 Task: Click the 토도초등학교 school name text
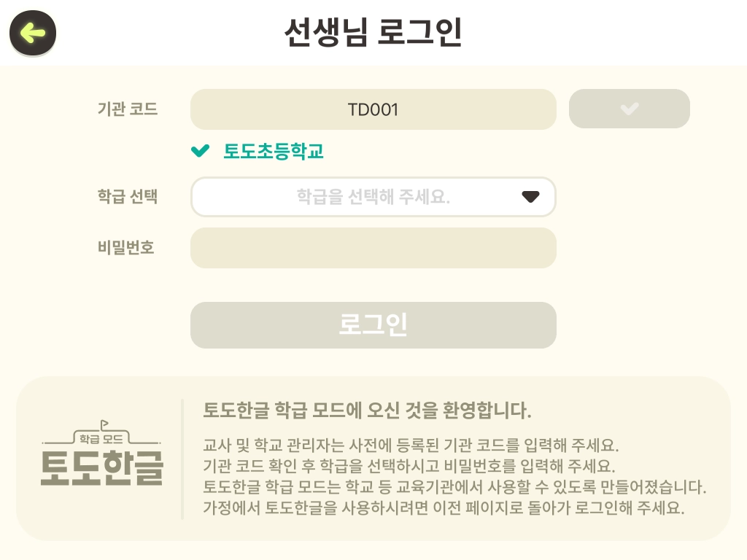[274, 152]
